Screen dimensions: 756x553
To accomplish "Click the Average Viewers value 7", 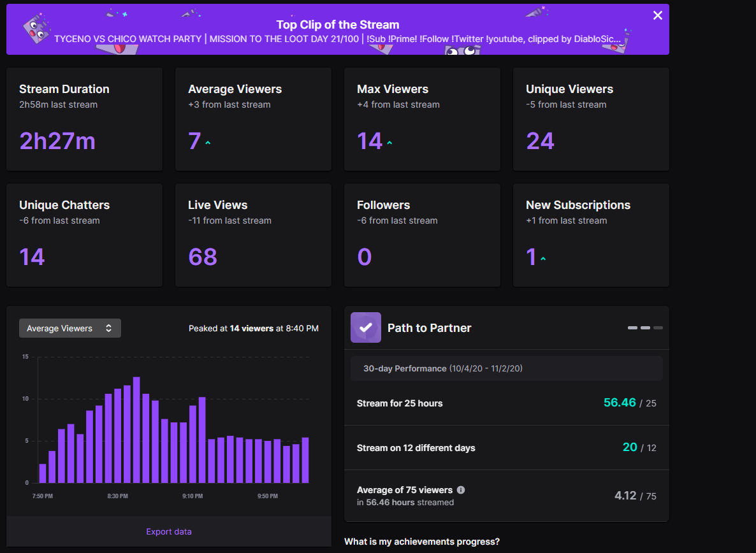I will [x=194, y=141].
